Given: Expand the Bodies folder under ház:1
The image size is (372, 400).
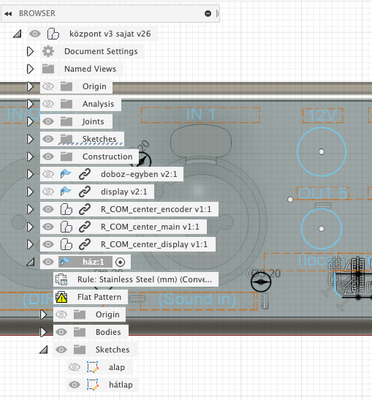Looking at the screenshot, I should [43, 332].
